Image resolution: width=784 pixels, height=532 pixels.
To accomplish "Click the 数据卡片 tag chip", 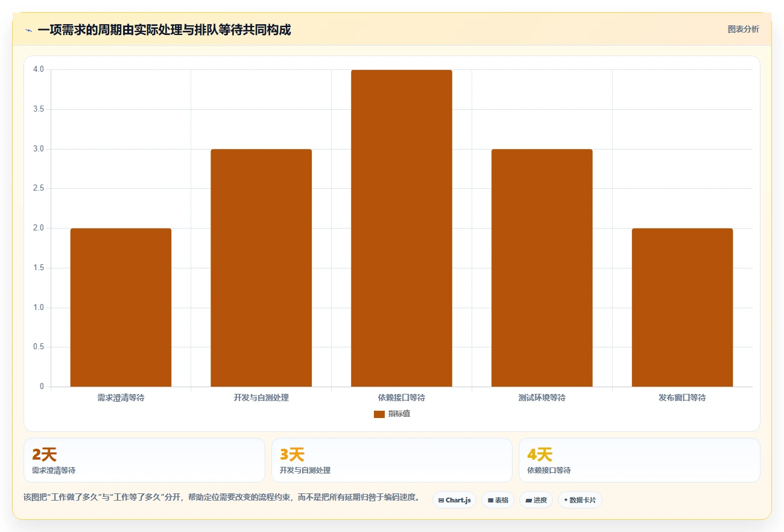I will [x=580, y=500].
